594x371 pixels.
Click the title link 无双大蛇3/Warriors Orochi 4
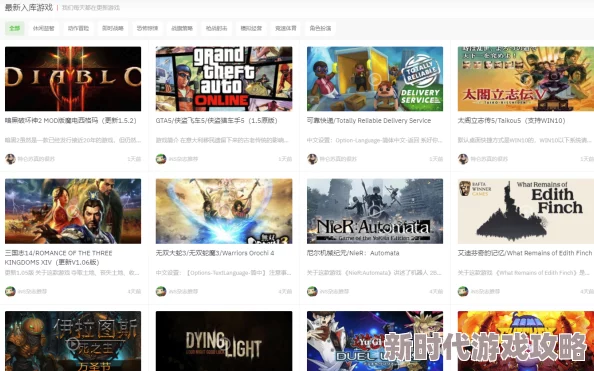(215, 253)
